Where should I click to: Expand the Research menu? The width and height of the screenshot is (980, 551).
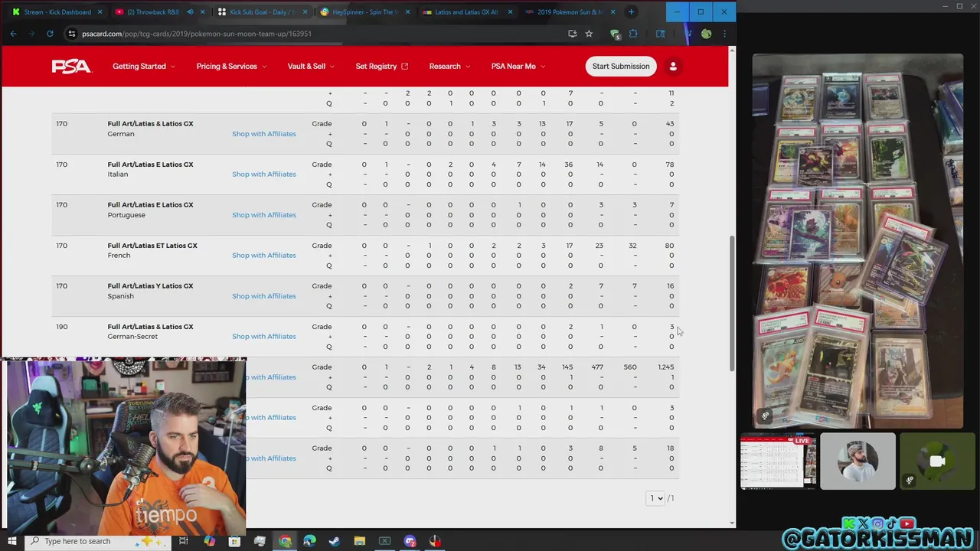click(x=449, y=67)
